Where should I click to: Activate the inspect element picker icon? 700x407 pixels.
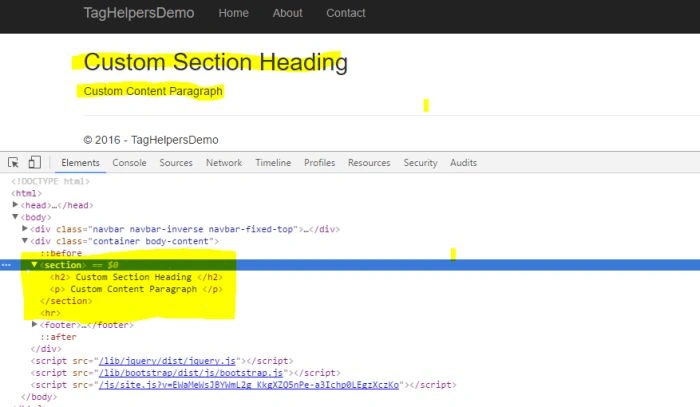pyautogui.click(x=13, y=162)
